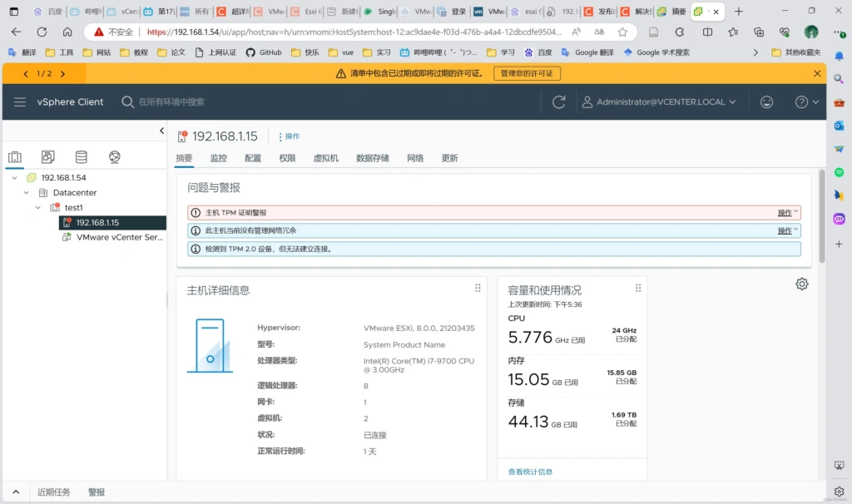Open the GitHub bookmark
Screen dimensions: 852x504
[x=264, y=52]
